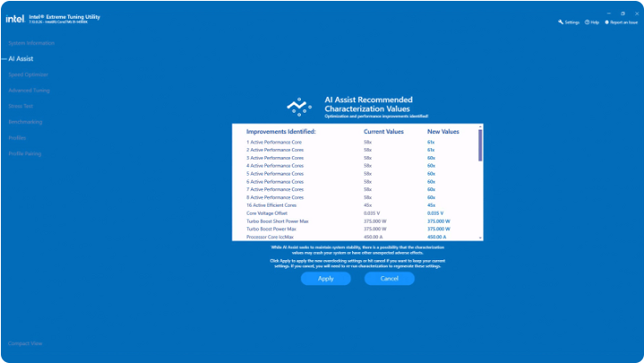Open Advanced Tuning section

(x=28, y=91)
